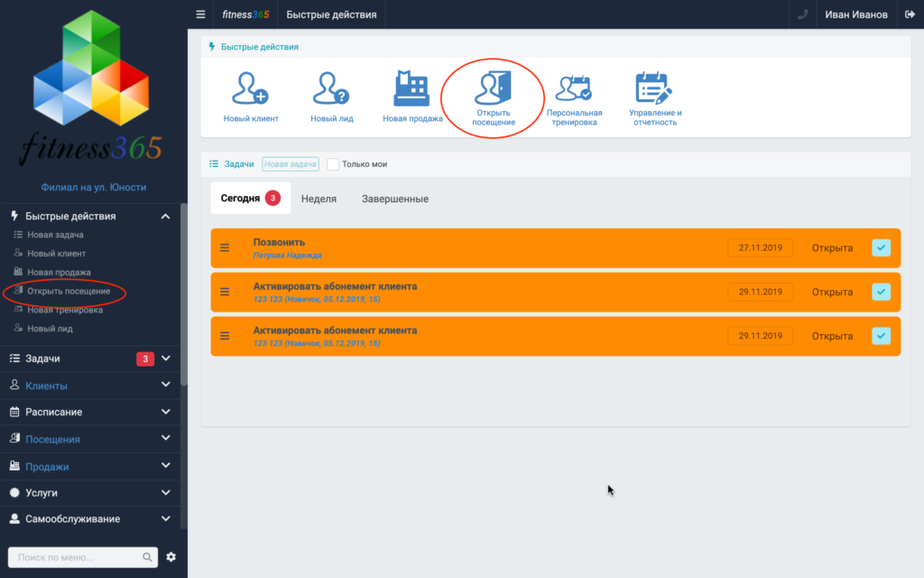Expand the Услуги sidebar section
Screen dimensions: 924x578
(x=166, y=492)
